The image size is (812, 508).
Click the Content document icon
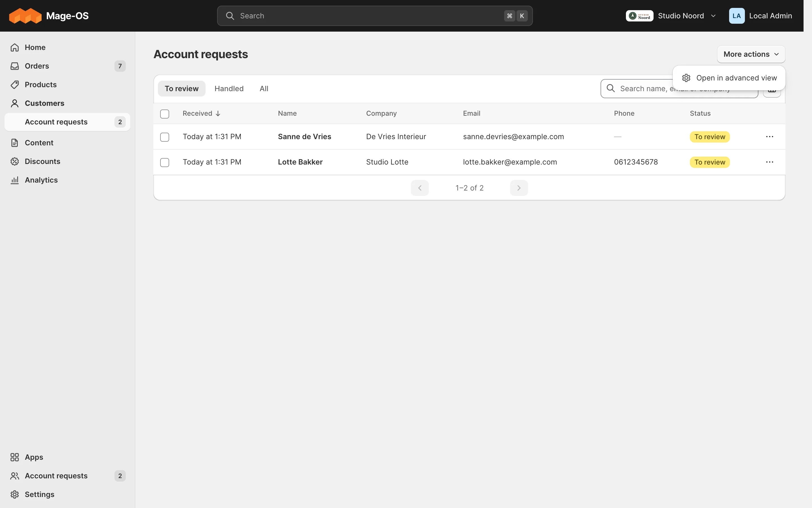click(x=14, y=143)
